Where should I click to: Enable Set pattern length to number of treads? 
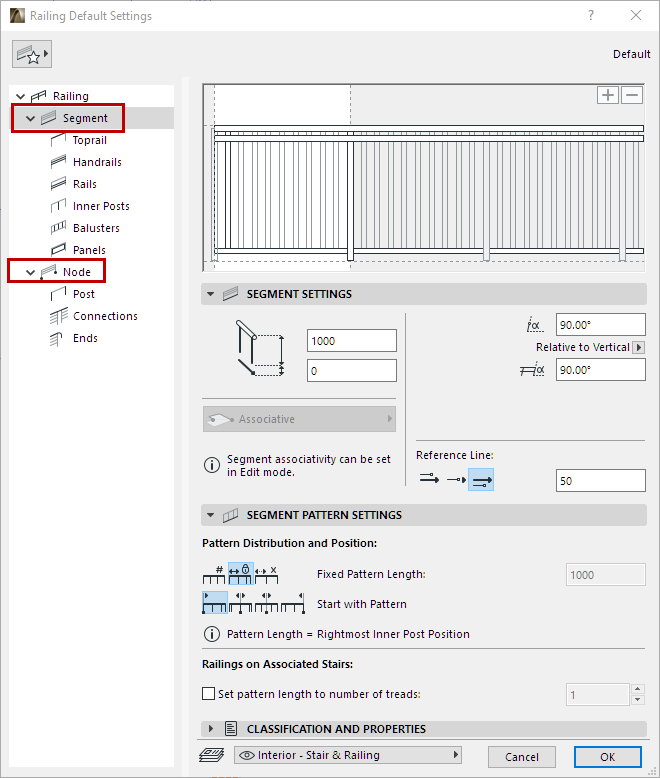[208, 693]
